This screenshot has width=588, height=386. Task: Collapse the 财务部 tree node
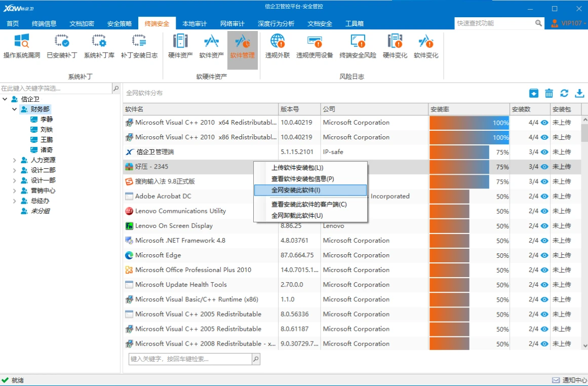click(14, 109)
